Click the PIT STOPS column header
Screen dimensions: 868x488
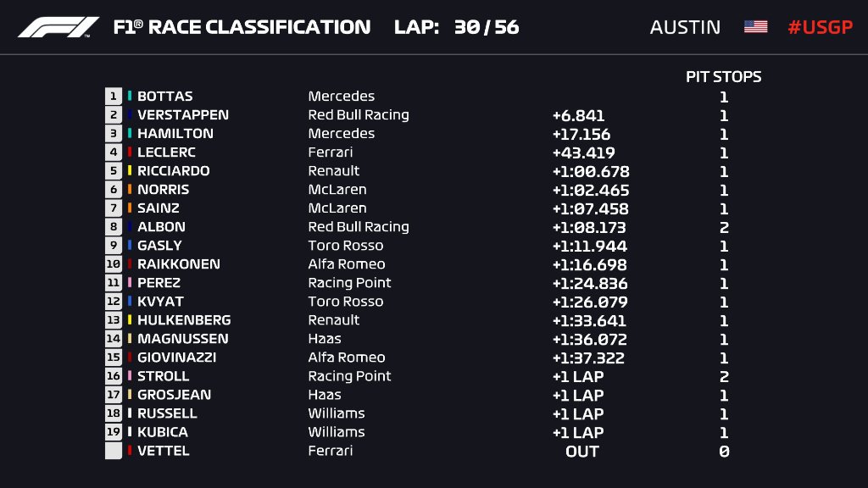click(x=724, y=77)
